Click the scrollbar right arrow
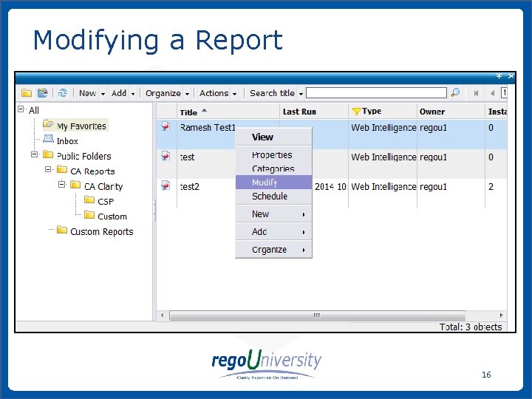Image resolution: width=532 pixels, height=399 pixels. click(502, 316)
